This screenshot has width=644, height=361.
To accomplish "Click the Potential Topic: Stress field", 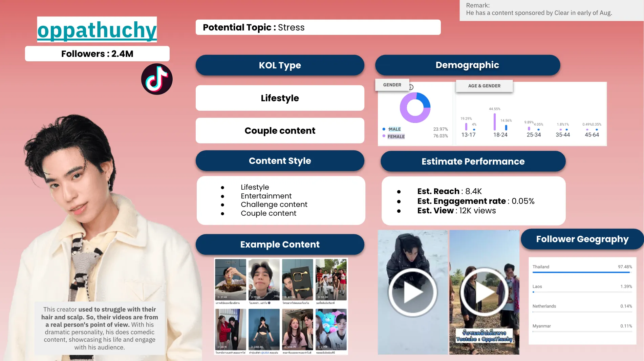I will pyautogui.click(x=318, y=27).
